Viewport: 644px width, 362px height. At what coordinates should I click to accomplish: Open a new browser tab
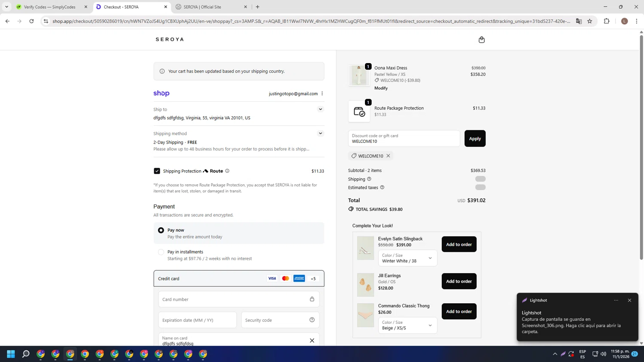click(x=258, y=7)
